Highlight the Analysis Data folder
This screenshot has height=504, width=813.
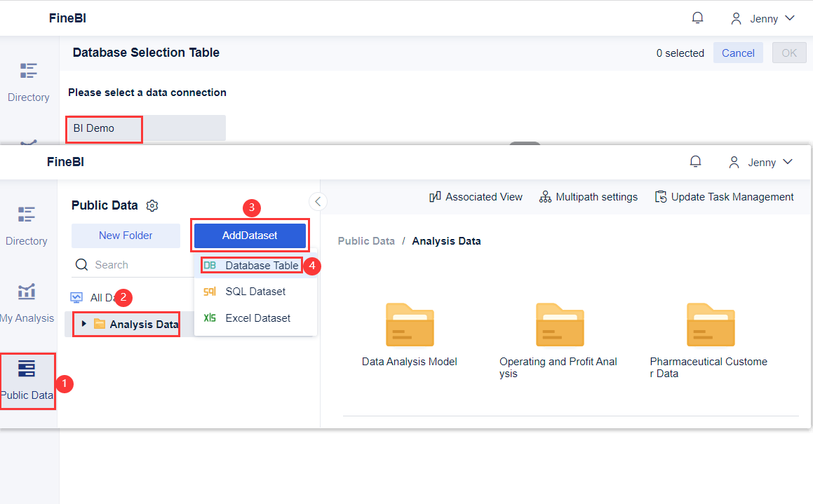tap(138, 324)
